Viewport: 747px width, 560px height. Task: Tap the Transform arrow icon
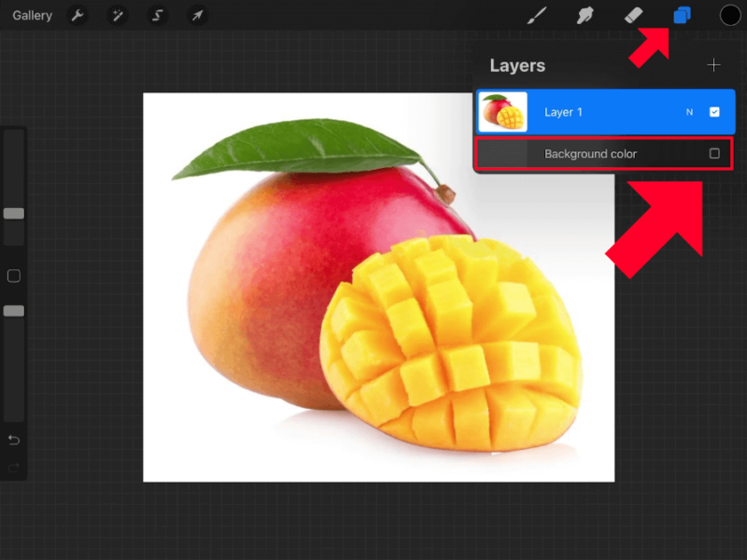coord(196,15)
